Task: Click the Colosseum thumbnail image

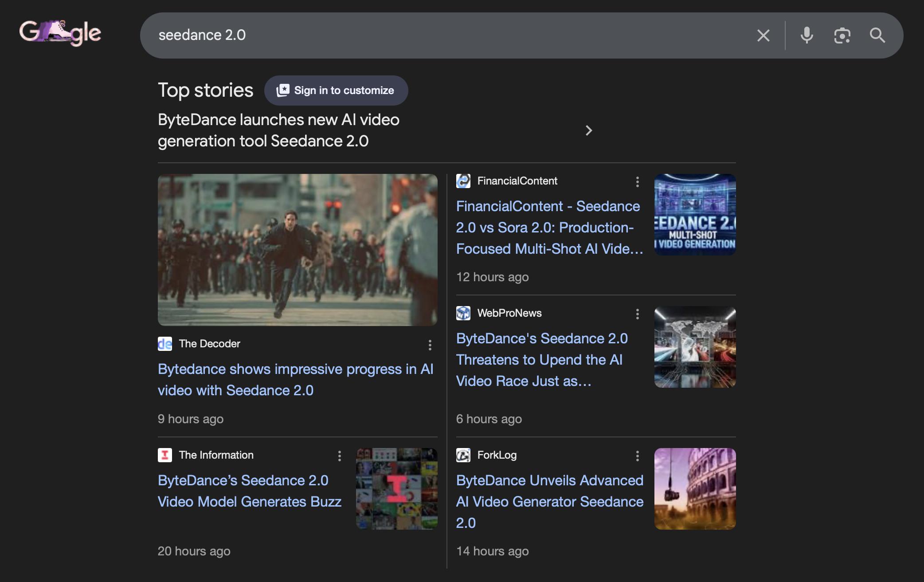Action: pos(695,489)
